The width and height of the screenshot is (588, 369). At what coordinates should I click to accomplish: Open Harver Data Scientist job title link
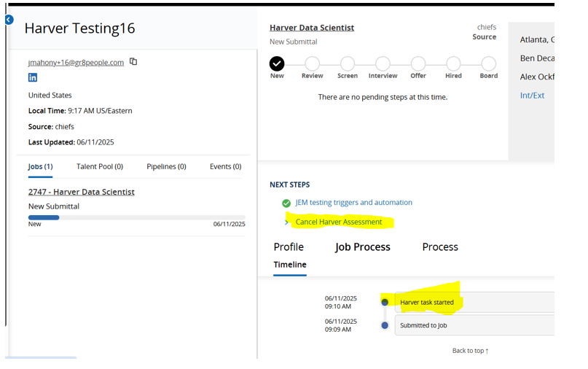(312, 28)
